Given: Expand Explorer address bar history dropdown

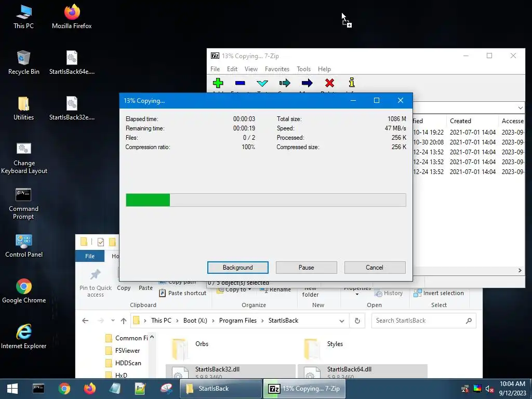Looking at the screenshot, I should 342,321.
